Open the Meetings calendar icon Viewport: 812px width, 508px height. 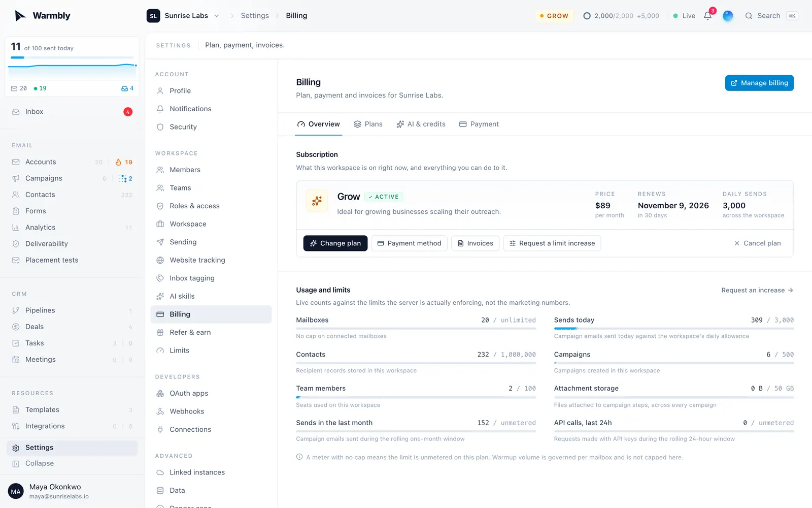click(16, 360)
